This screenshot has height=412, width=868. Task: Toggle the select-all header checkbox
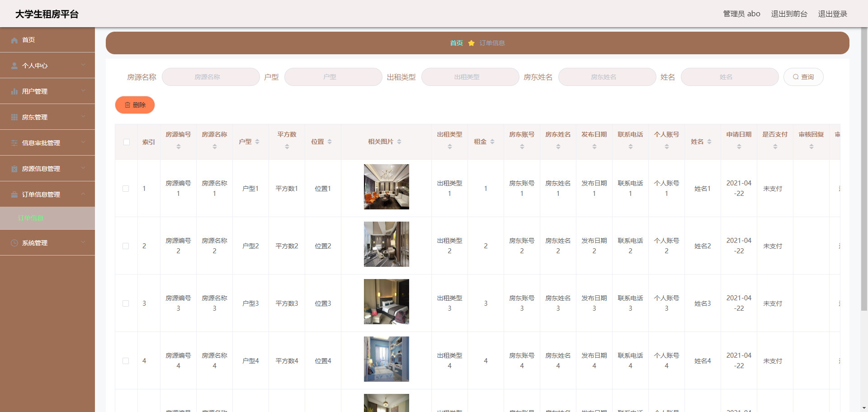pos(127,142)
